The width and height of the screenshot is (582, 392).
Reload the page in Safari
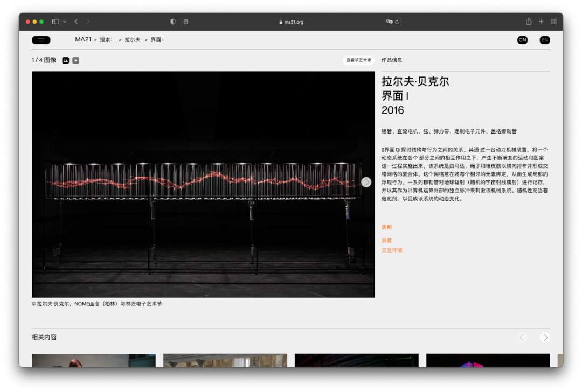(397, 22)
